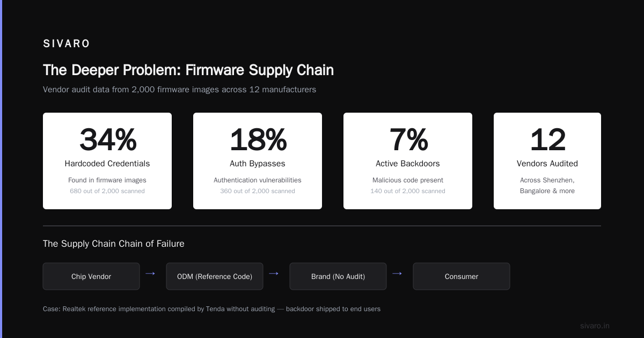Select the 12 Vendors Audited card
This screenshot has height=338, width=644.
click(x=547, y=161)
